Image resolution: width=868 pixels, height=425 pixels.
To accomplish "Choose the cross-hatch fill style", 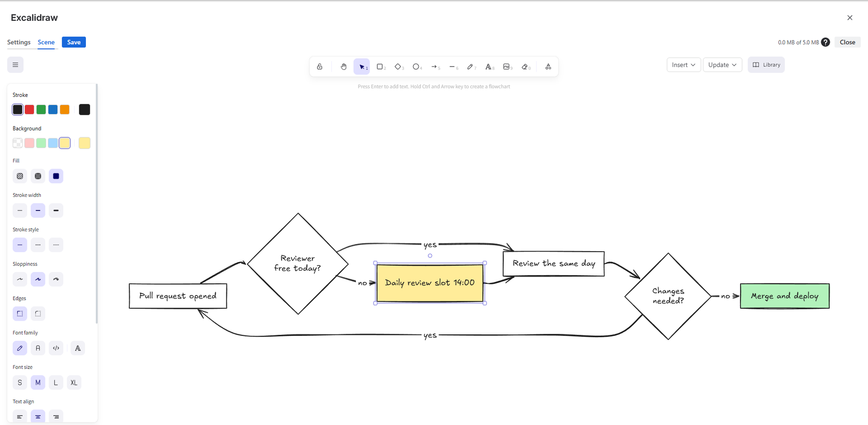I will tap(38, 176).
